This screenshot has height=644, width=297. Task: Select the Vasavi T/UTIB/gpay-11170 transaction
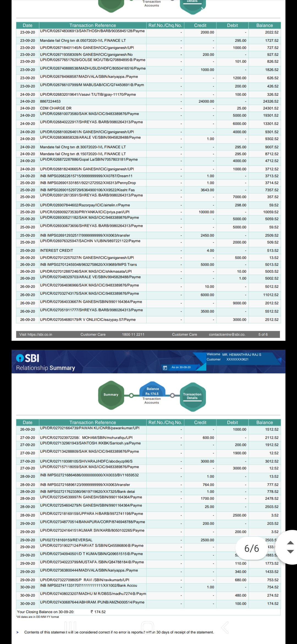88,94
